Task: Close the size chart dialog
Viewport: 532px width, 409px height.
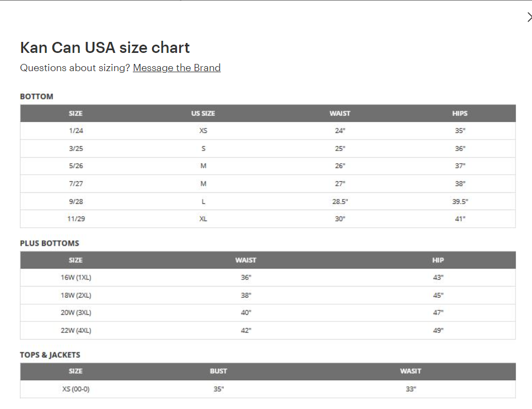Action: [x=529, y=18]
